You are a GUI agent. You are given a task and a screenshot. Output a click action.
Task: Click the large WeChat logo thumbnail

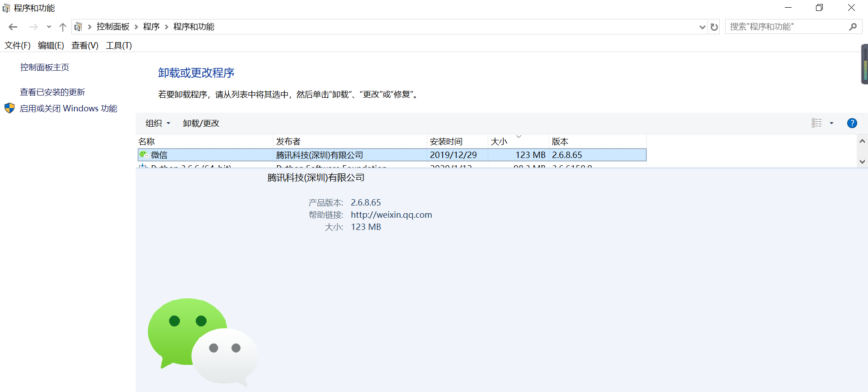coord(203,342)
